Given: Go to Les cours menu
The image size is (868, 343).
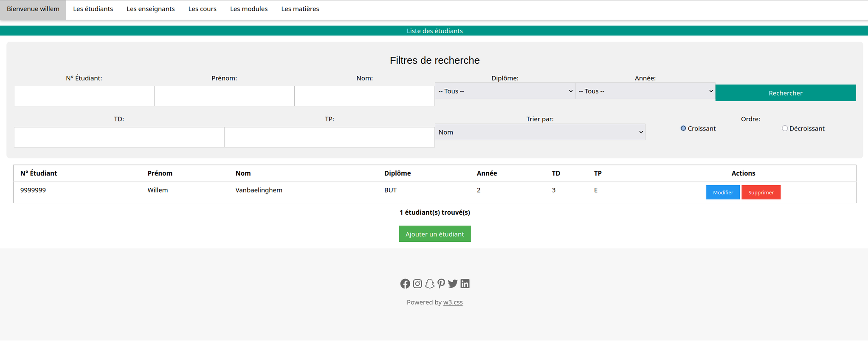Looking at the screenshot, I should 203,9.
